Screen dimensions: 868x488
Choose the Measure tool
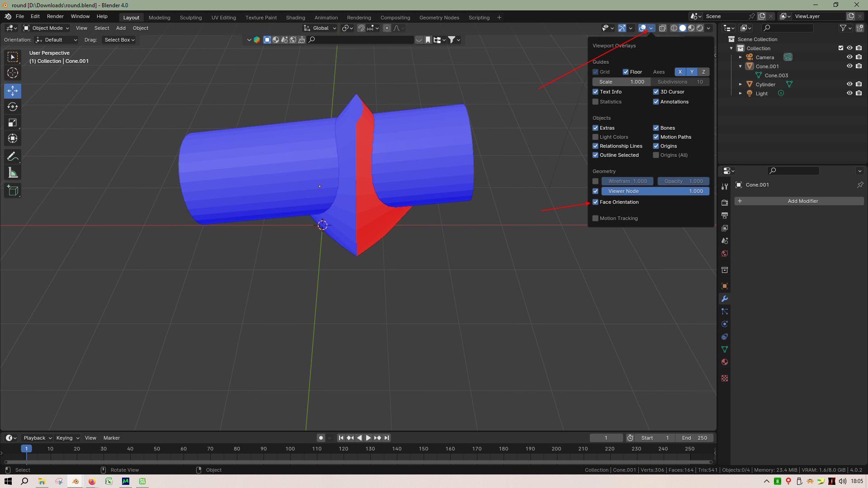(x=13, y=173)
